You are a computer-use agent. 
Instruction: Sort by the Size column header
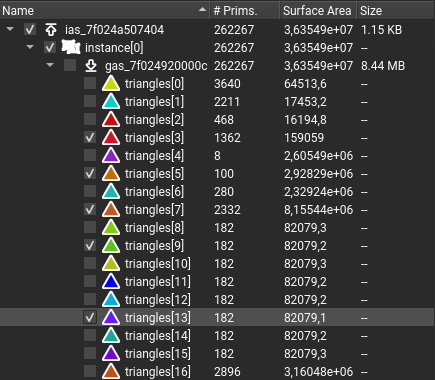396,11
